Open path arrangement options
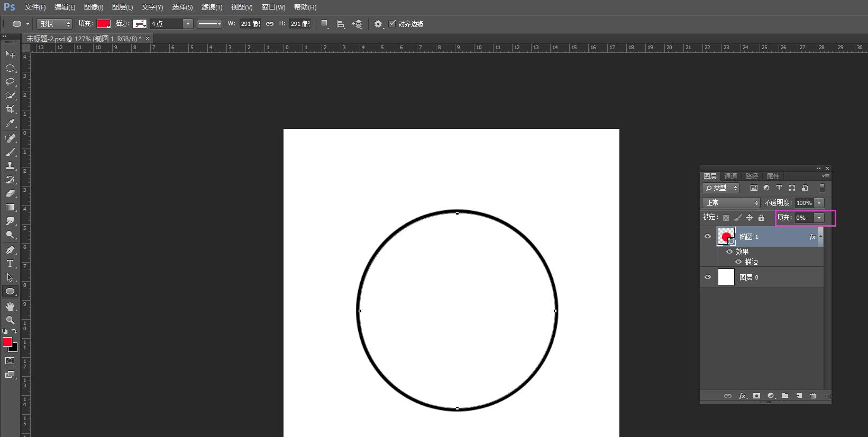 click(357, 24)
